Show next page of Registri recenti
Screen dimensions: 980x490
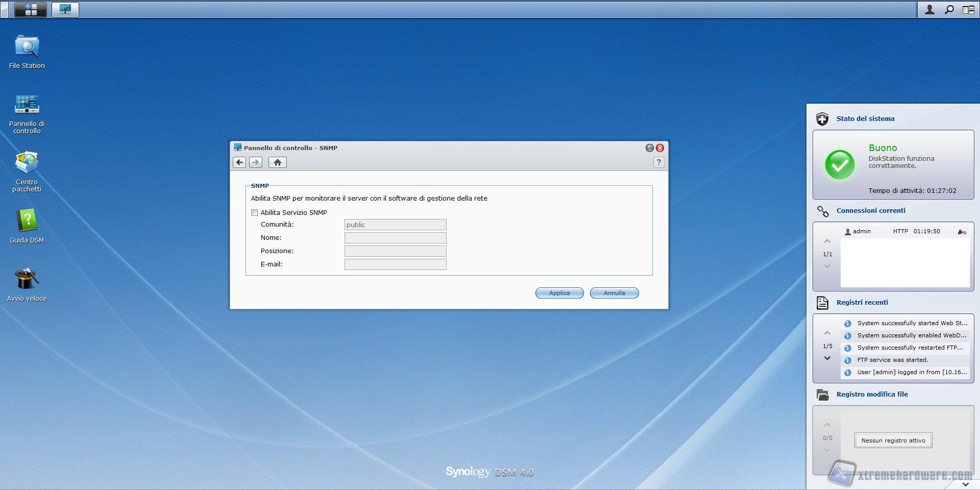point(827,358)
